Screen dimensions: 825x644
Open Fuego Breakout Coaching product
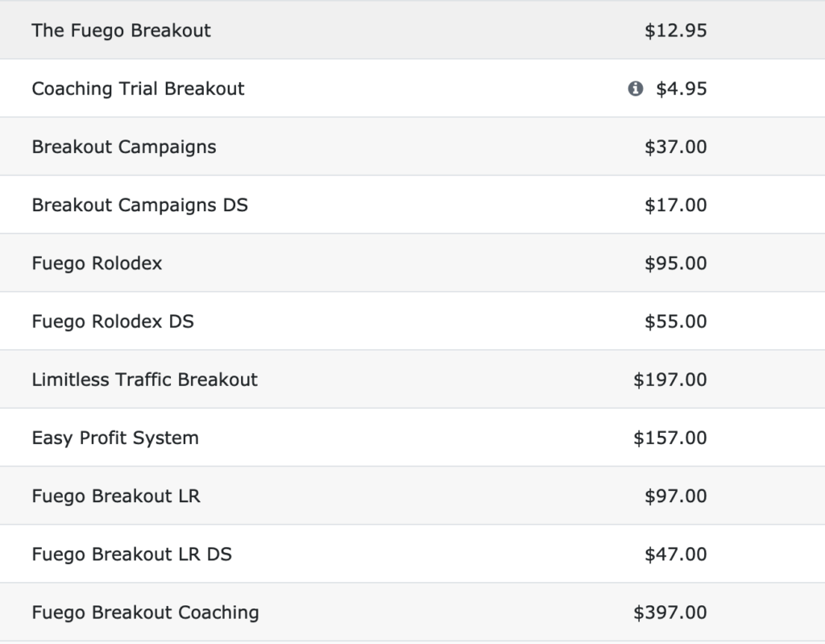(x=145, y=613)
